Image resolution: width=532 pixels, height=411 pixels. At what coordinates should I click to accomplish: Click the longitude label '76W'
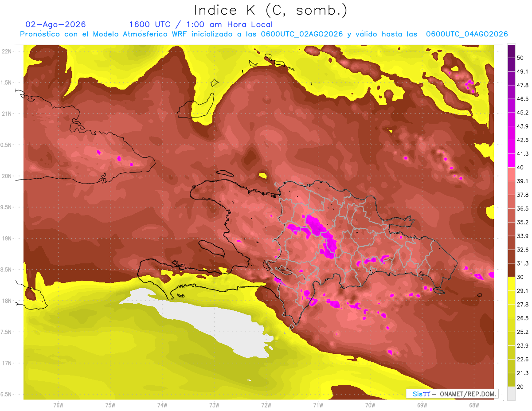click(58, 405)
